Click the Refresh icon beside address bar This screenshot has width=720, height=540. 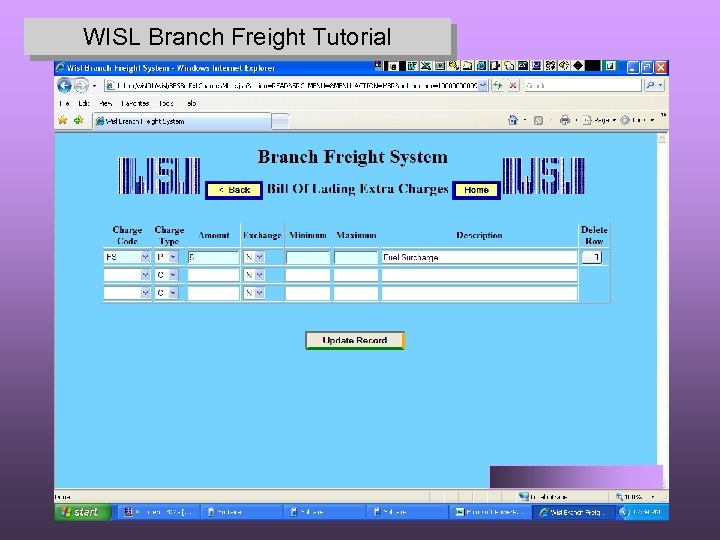coord(497,85)
